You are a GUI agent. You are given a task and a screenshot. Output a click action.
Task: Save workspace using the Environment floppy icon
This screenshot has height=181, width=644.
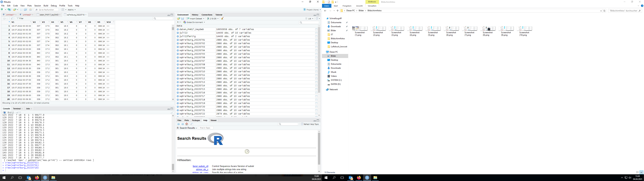[x=182, y=18]
